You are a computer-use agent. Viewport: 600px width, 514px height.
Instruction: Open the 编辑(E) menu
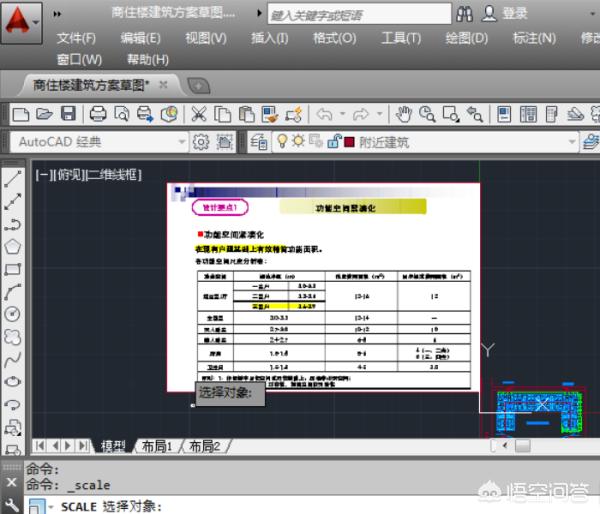tap(140, 38)
